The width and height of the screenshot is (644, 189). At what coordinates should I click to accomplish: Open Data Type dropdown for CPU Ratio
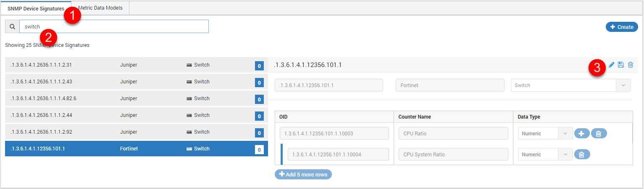point(545,134)
